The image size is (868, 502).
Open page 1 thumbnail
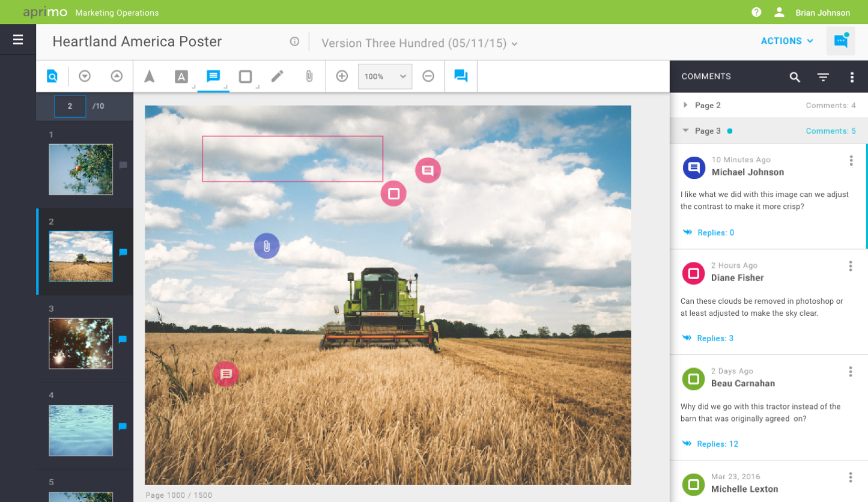(x=80, y=169)
